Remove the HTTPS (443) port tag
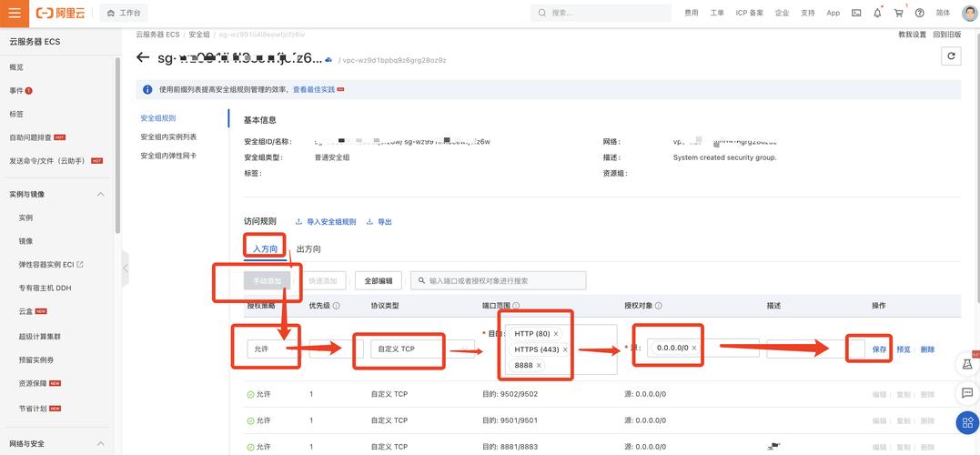 click(565, 349)
